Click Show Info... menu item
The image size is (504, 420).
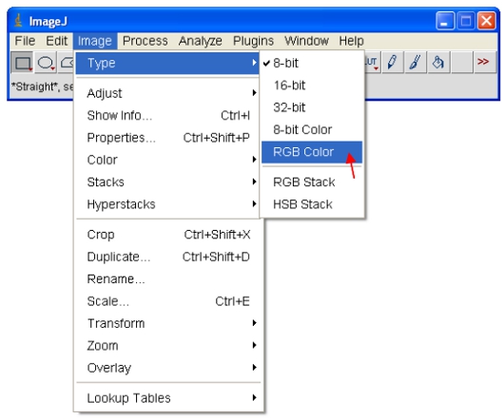tap(167, 115)
